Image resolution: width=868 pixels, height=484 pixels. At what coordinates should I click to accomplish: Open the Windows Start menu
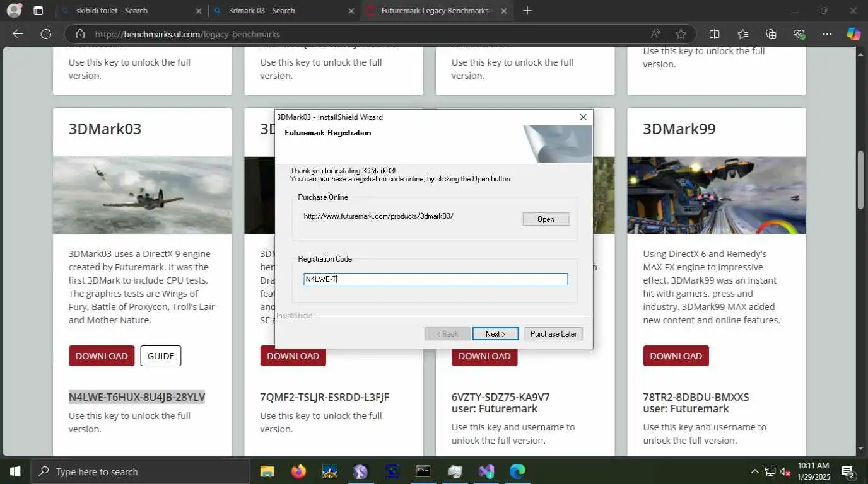pos(15,471)
